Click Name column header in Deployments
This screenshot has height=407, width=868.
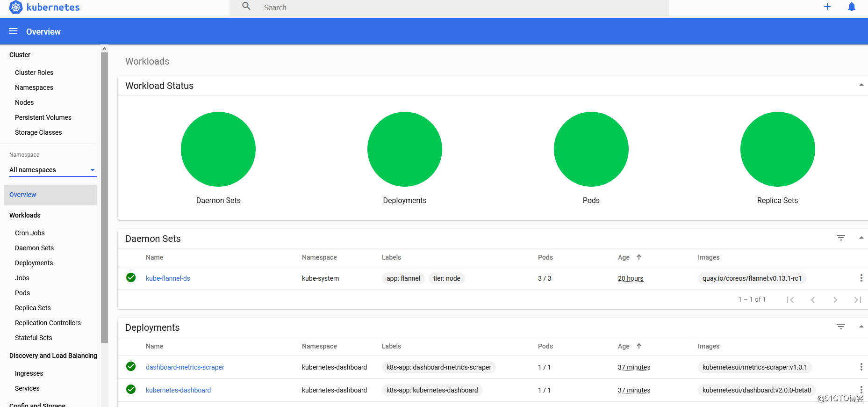(154, 346)
